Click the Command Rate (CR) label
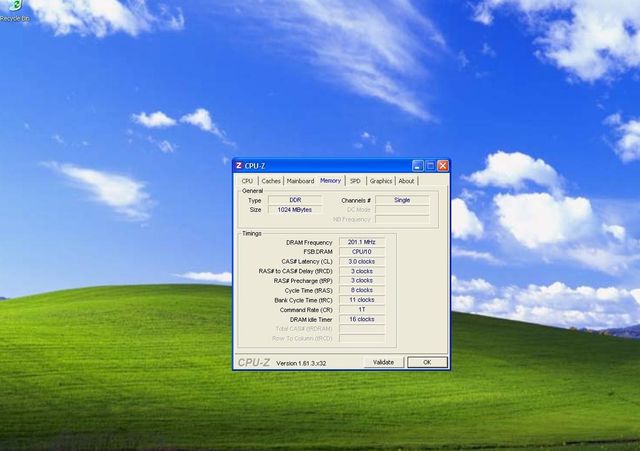 [306, 310]
